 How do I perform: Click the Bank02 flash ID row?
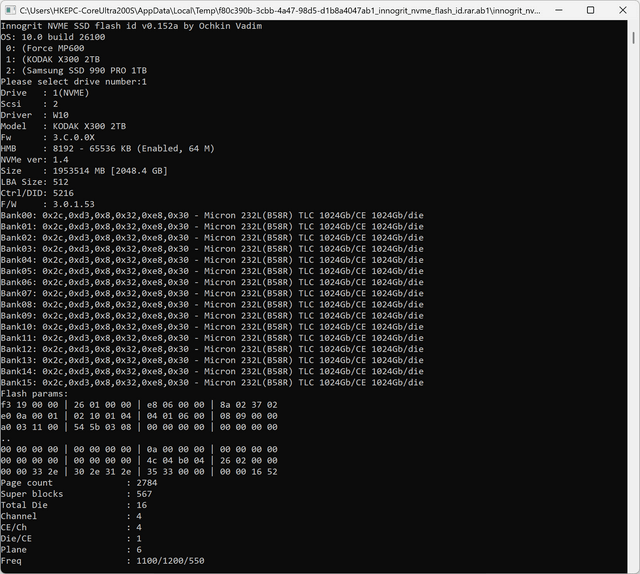(212, 238)
